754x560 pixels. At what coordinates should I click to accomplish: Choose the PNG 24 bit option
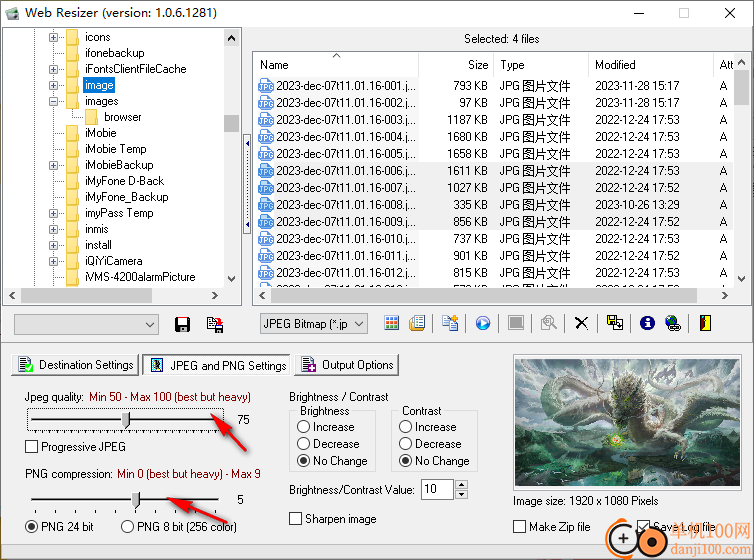click(x=31, y=527)
